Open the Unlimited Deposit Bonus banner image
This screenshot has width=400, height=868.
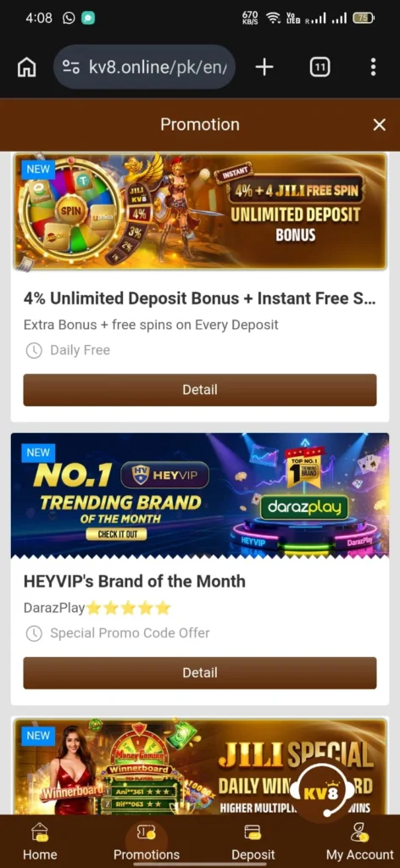(x=200, y=211)
